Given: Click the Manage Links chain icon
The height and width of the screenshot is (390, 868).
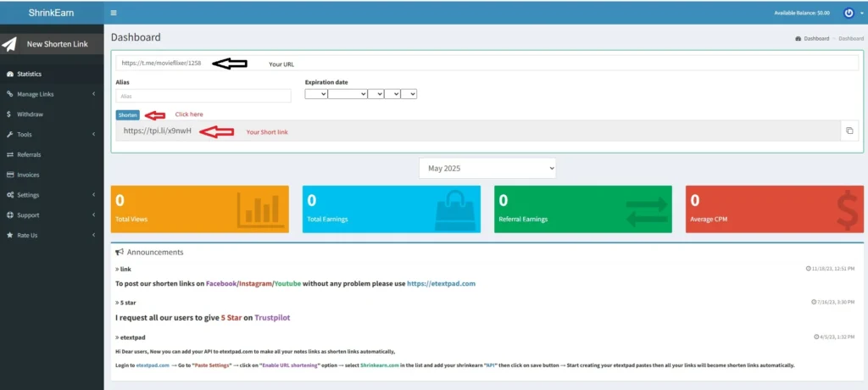Looking at the screenshot, I should tap(10, 94).
